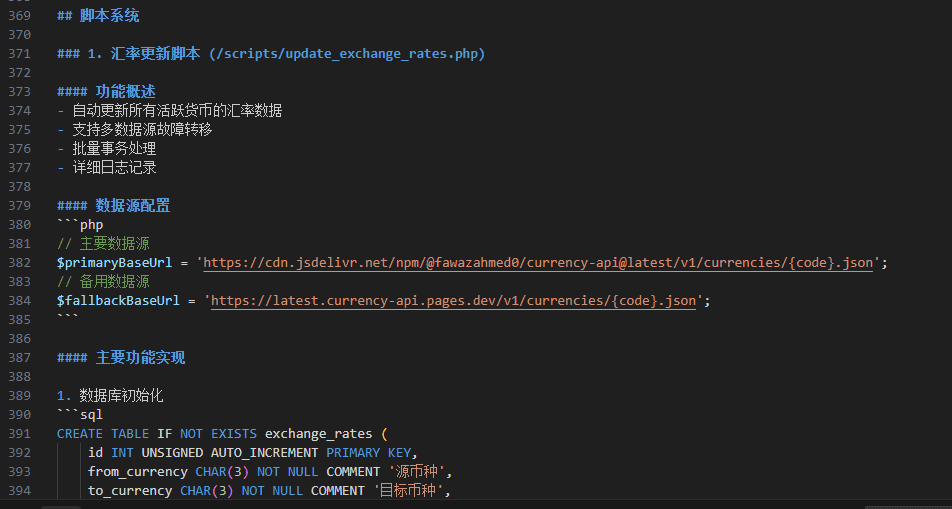Image resolution: width=952 pixels, height=509 pixels.
Task: Click line number 382 in the gutter
Action: click(19, 262)
